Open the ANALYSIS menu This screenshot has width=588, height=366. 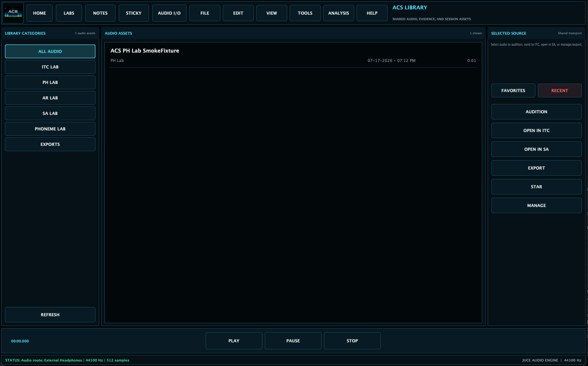click(339, 13)
